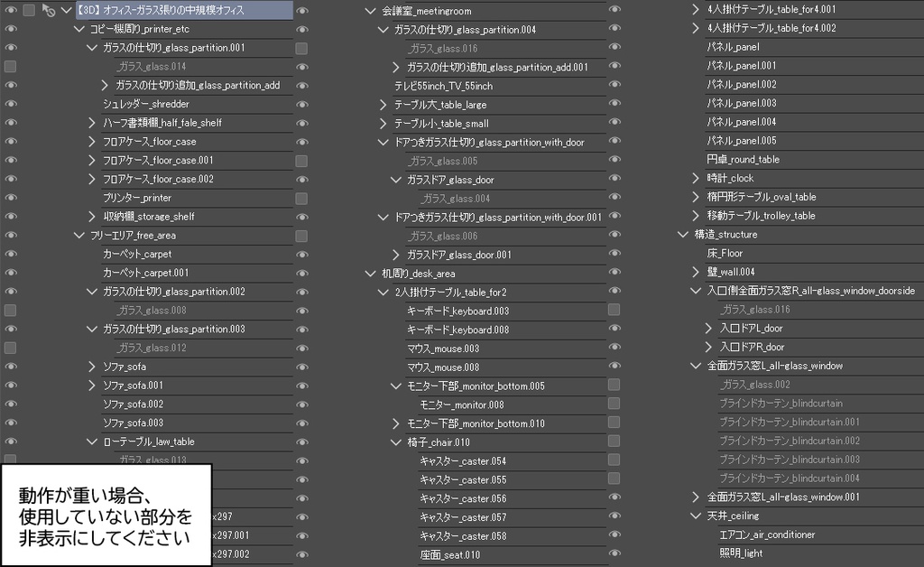Hide ソファ_sofa.002 with the eye icon
The height and width of the screenshot is (567, 924).
11,404
